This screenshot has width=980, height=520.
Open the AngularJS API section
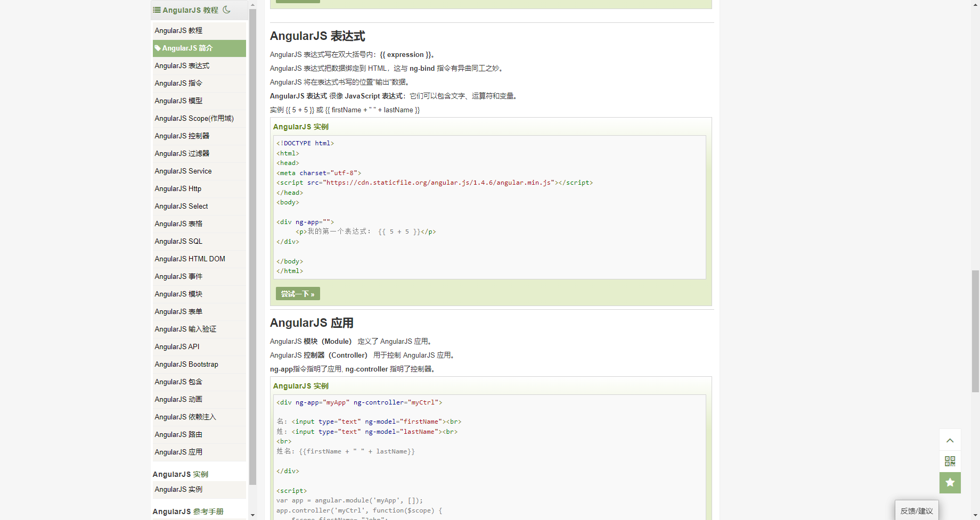(x=176, y=346)
